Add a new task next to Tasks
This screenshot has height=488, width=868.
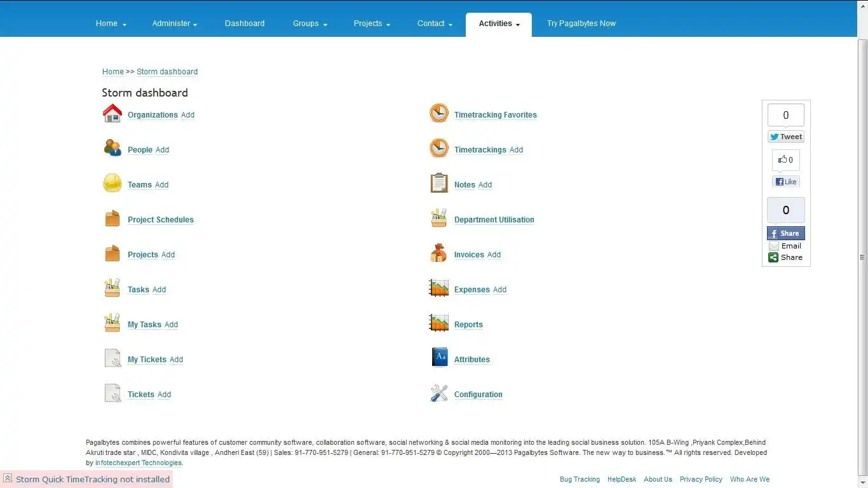pos(159,290)
